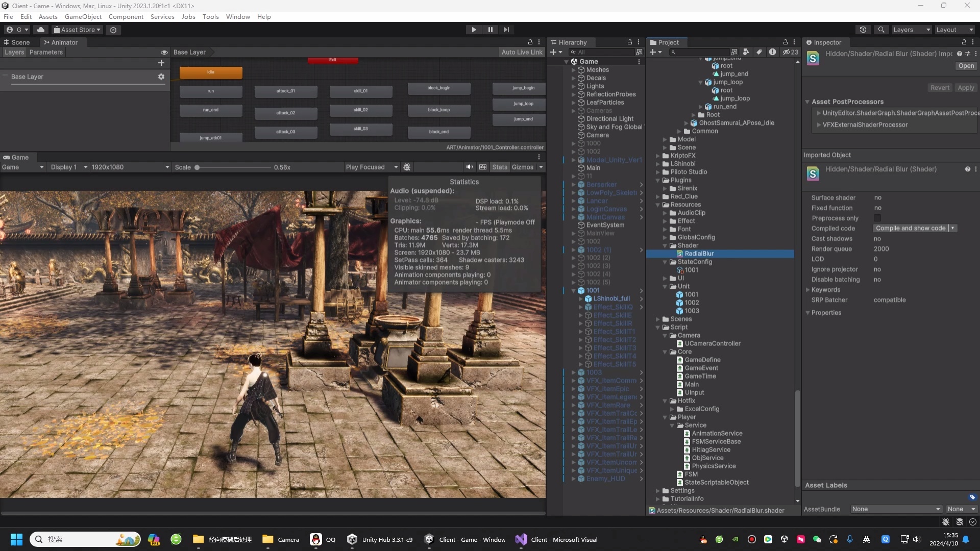This screenshot has width=980, height=551.
Task: Click the Pause button in the toolbar
Action: [x=490, y=30]
